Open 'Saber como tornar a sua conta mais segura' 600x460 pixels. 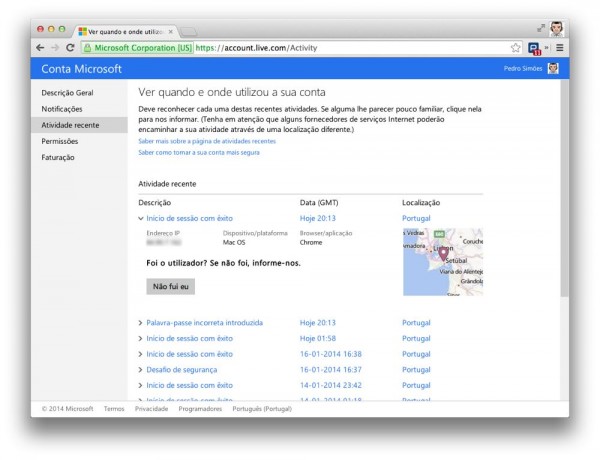tap(199, 152)
